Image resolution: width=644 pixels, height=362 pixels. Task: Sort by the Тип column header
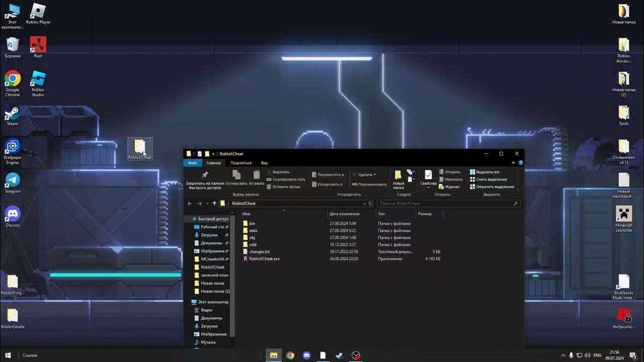click(x=395, y=214)
